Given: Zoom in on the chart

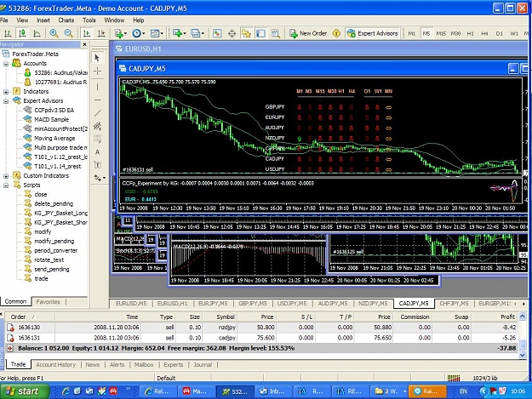Looking at the screenshot, I should (54, 33).
